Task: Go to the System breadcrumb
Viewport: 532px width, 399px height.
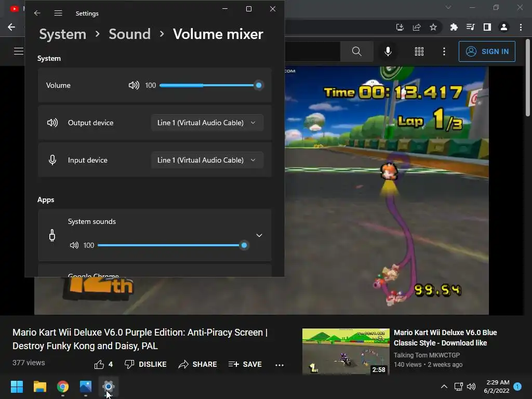Action: point(63,34)
